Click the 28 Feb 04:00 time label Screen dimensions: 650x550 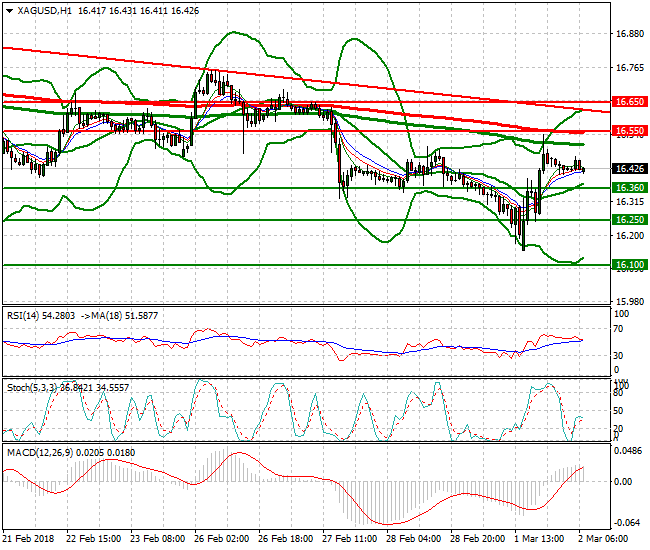click(414, 539)
